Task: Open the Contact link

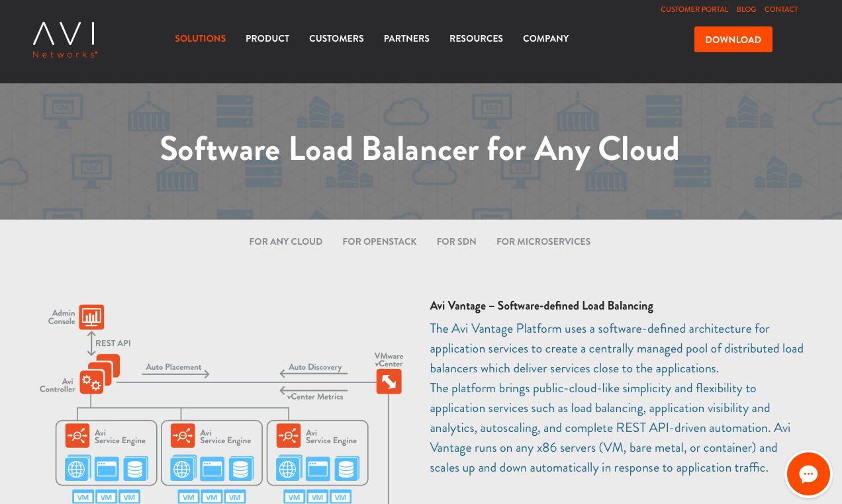Action: pyautogui.click(x=781, y=9)
